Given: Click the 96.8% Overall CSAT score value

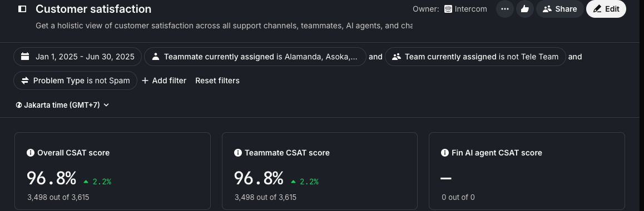Looking at the screenshot, I should 52,179.
